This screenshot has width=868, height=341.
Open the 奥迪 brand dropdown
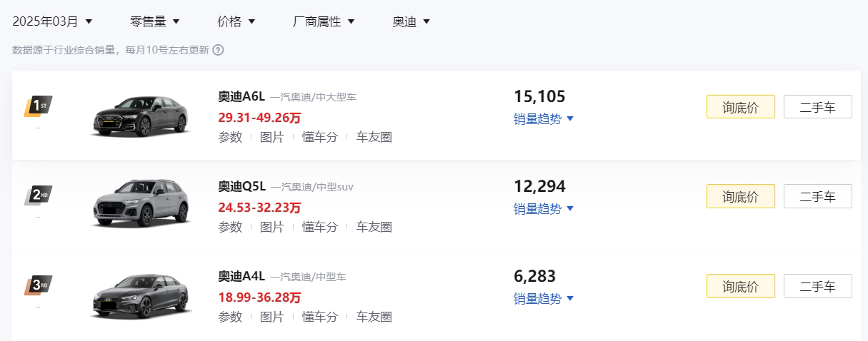(411, 21)
